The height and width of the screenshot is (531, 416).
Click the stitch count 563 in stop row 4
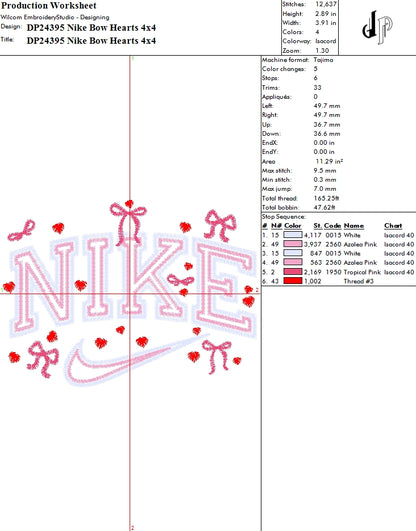pyautogui.click(x=316, y=262)
